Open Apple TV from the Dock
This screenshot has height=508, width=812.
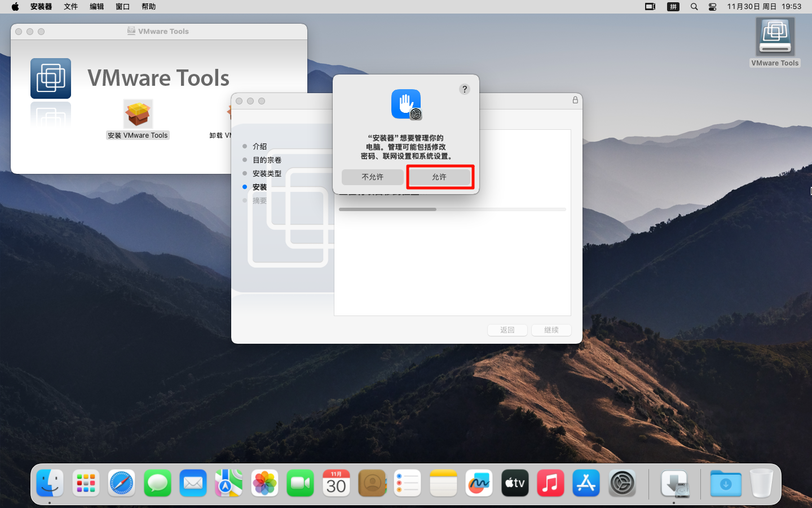pos(515,483)
